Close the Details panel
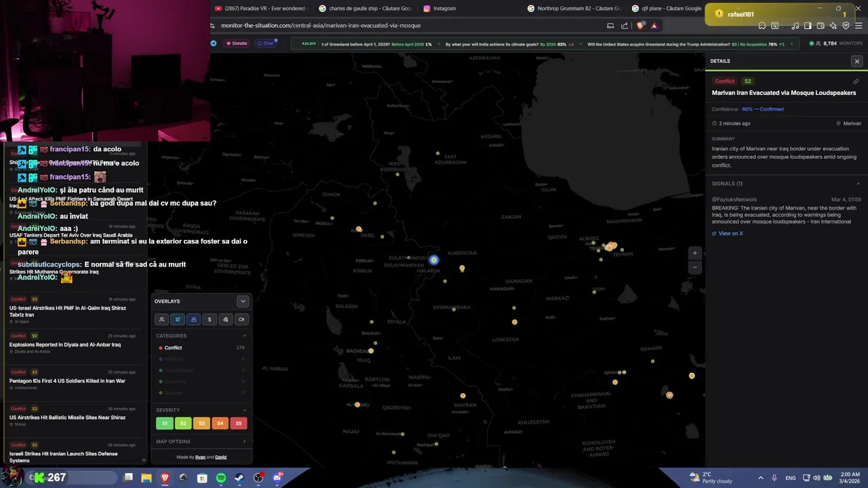This screenshot has width=868, height=488. click(x=856, y=61)
